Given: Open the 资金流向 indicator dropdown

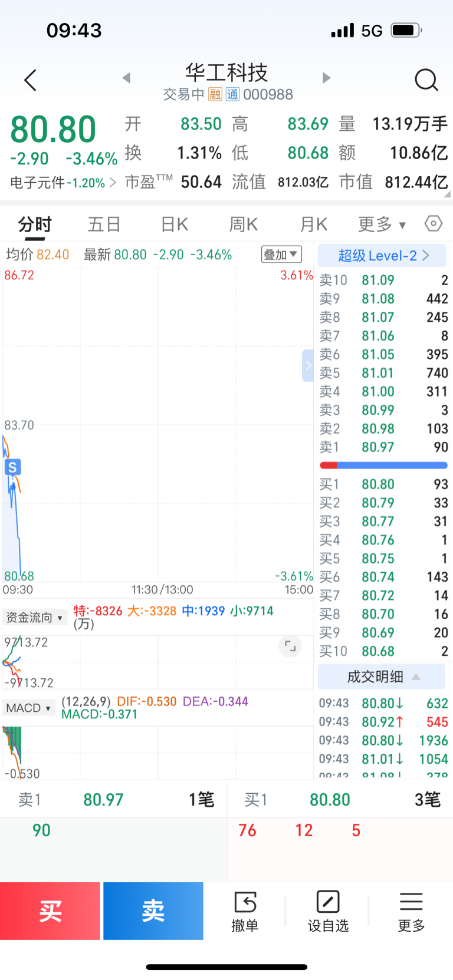Looking at the screenshot, I should click(35, 618).
